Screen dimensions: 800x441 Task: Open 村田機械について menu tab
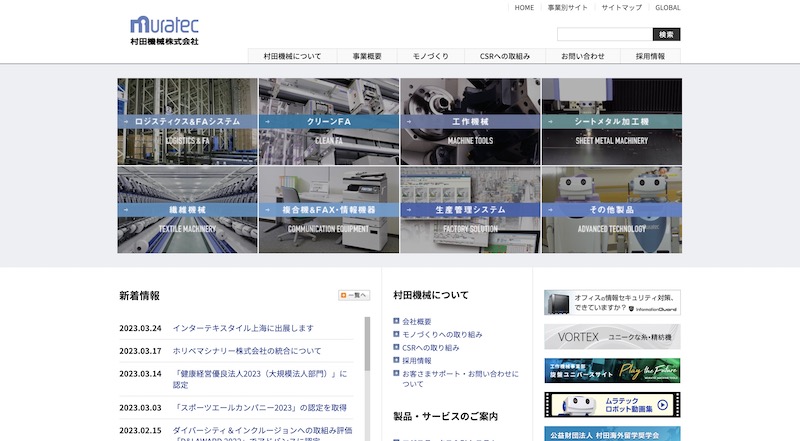[292, 56]
